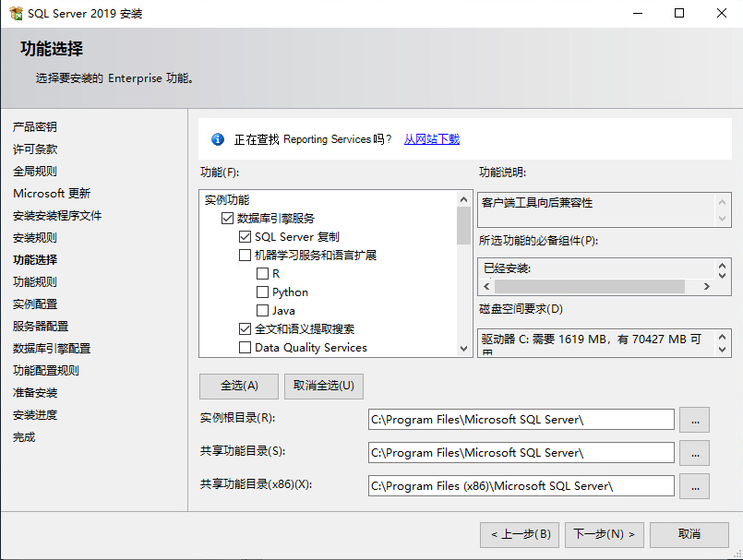Select 安装安装程序文件 step in sidebar
The image size is (743, 560).
click(x=57, y=216)
